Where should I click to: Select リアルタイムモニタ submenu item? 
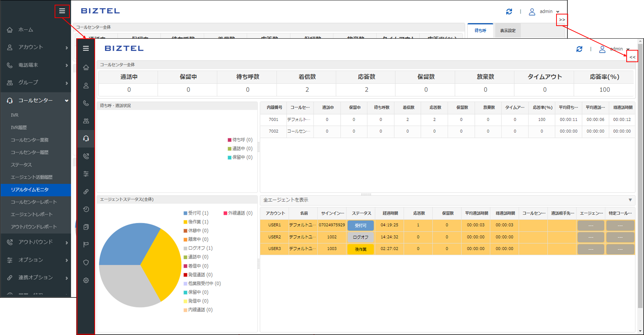click(35, 190)
